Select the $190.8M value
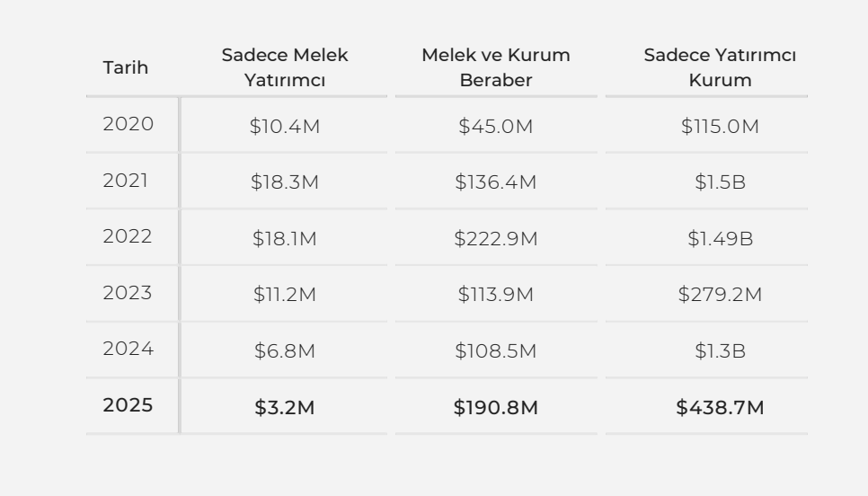The height and width of the screenshot is (496, 868). click(x=496, y=408)
